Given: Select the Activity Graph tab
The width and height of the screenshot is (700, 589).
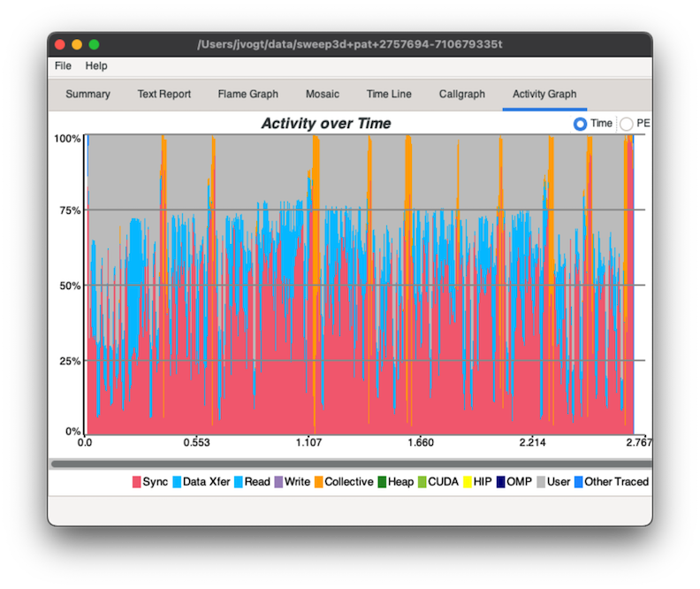Looking at the screenshot, I should click(x=544, y=95).
